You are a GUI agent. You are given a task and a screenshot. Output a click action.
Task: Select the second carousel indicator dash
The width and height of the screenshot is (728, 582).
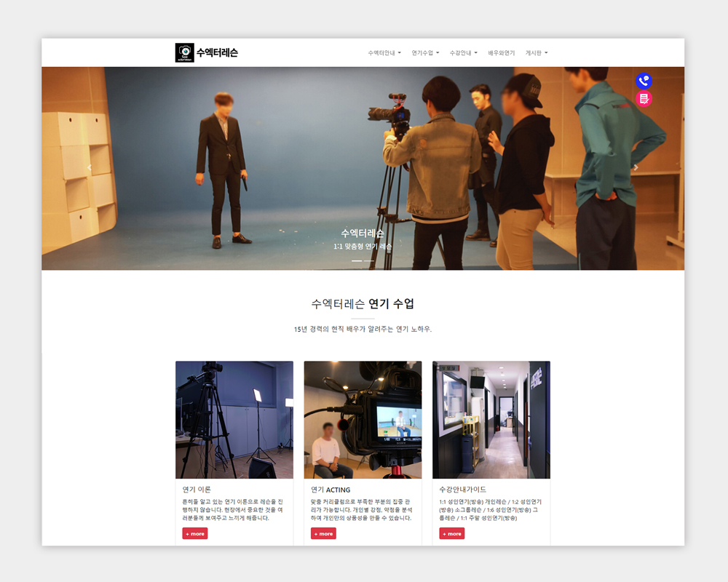369,260
